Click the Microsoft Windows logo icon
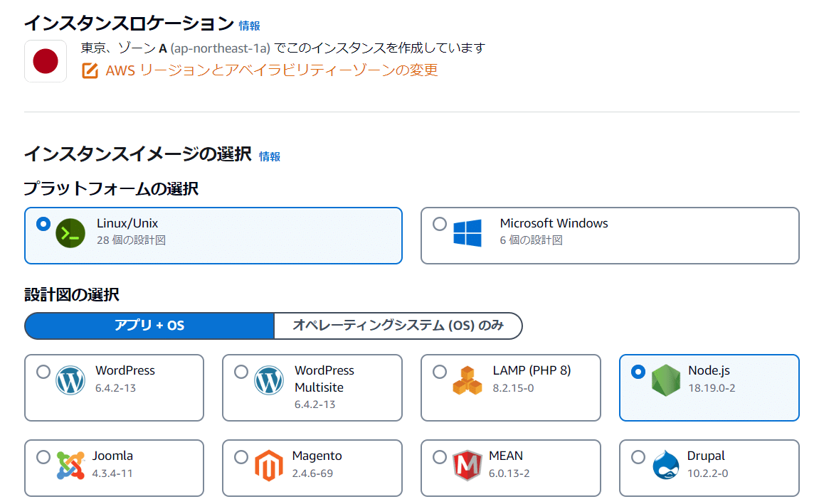This screenshot has width=819, height=504. [x=467, y=232]
